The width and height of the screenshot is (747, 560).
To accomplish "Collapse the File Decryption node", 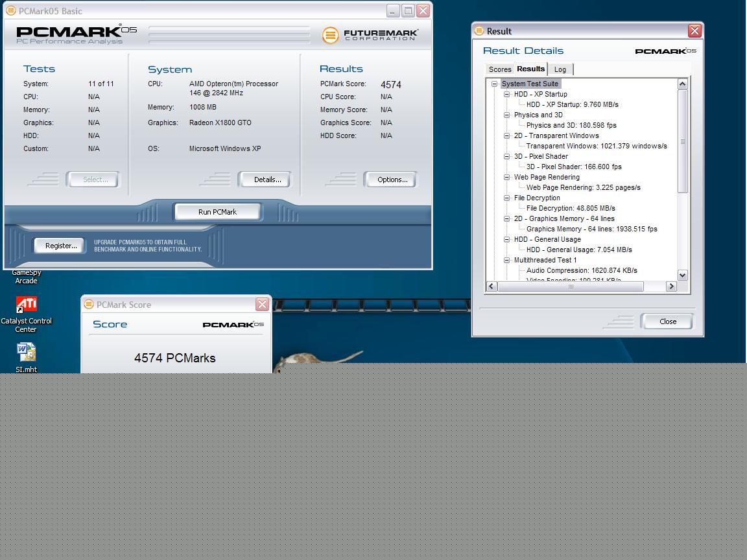I will pos(507,198).
